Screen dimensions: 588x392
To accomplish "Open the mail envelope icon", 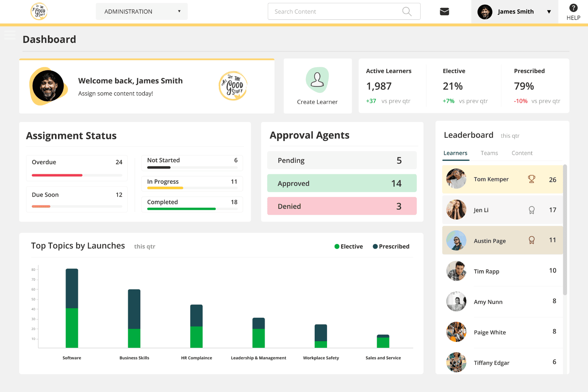I will [x=444, y=12].
